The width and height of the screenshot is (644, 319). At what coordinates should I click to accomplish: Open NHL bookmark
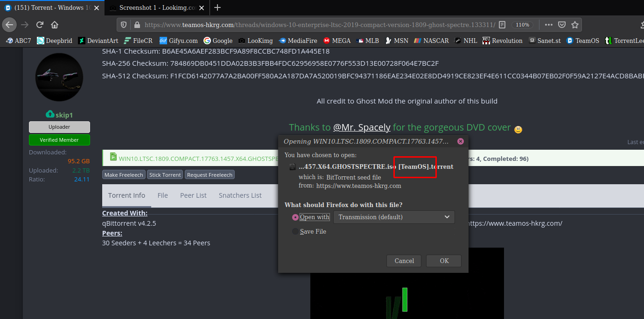[x=466, y=41]
